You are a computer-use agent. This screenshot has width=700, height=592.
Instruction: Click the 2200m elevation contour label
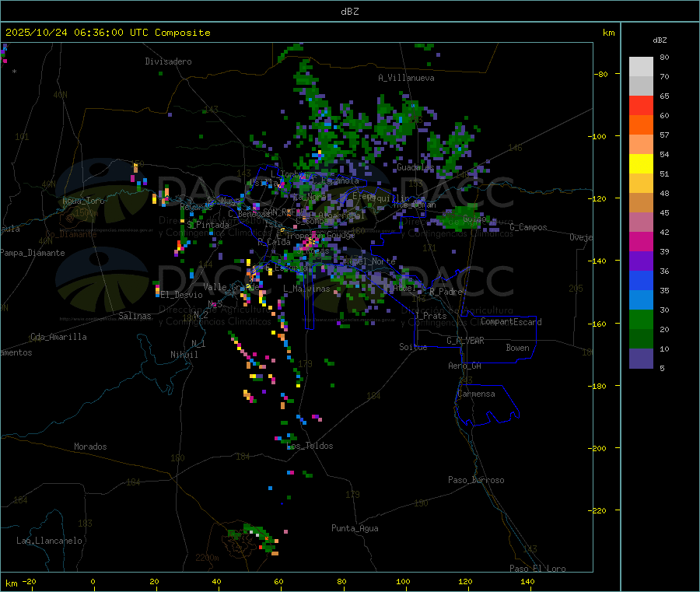tap(207, 558)
